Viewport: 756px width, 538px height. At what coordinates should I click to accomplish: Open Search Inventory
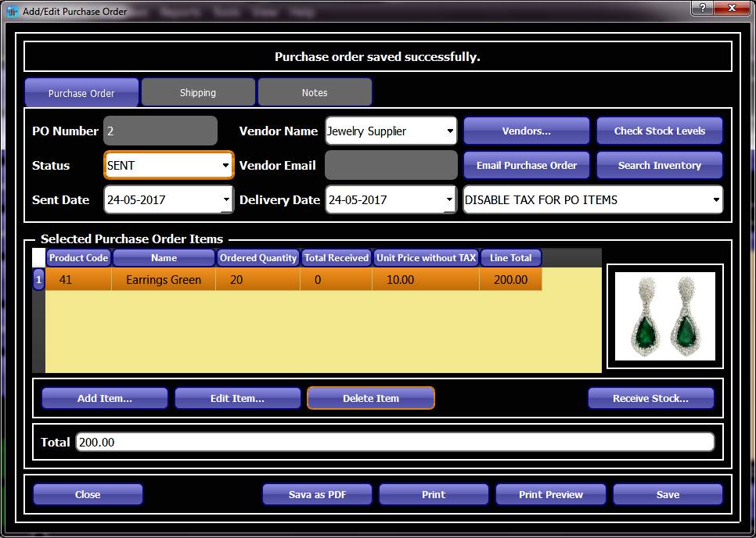pos(659,165)
